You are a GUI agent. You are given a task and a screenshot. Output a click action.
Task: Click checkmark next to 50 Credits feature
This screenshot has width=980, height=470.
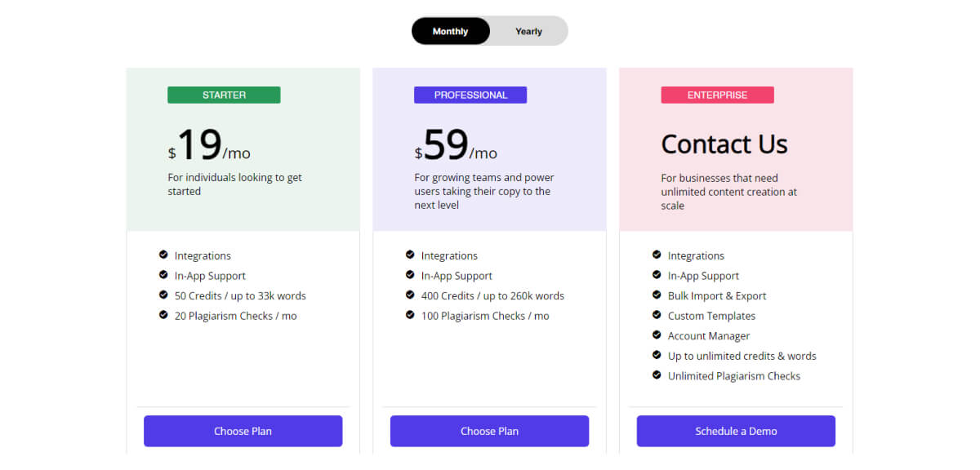[163, 295]
